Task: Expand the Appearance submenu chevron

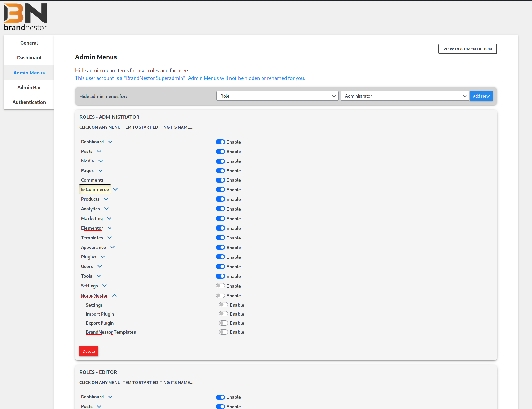Action: click(112, 247)
